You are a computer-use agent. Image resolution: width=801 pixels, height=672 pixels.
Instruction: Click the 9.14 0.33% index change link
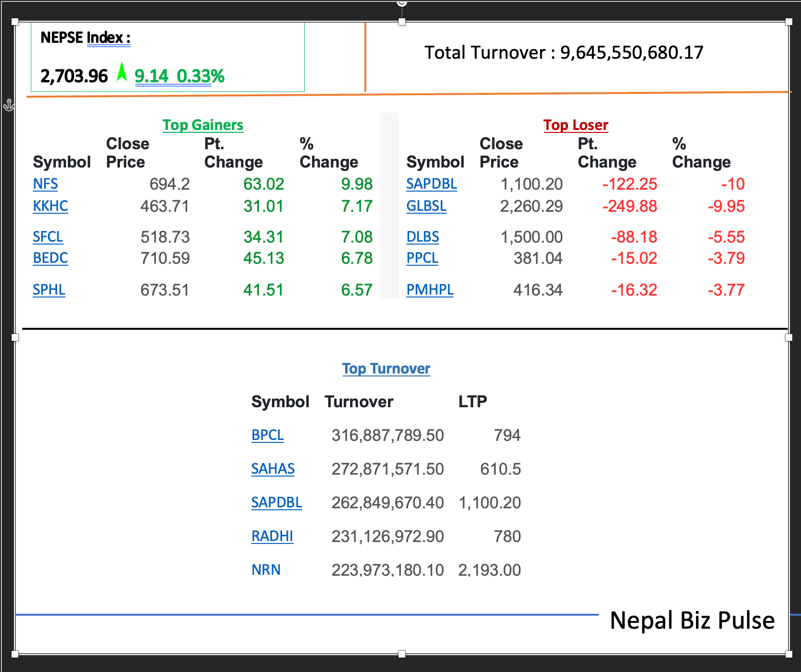tap(179, 76)
